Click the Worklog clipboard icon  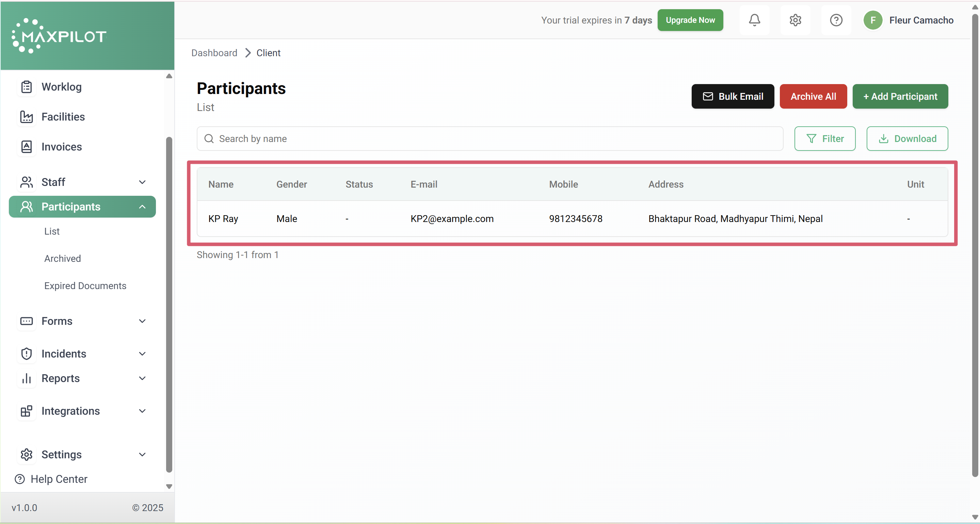[x=26, y=87]
